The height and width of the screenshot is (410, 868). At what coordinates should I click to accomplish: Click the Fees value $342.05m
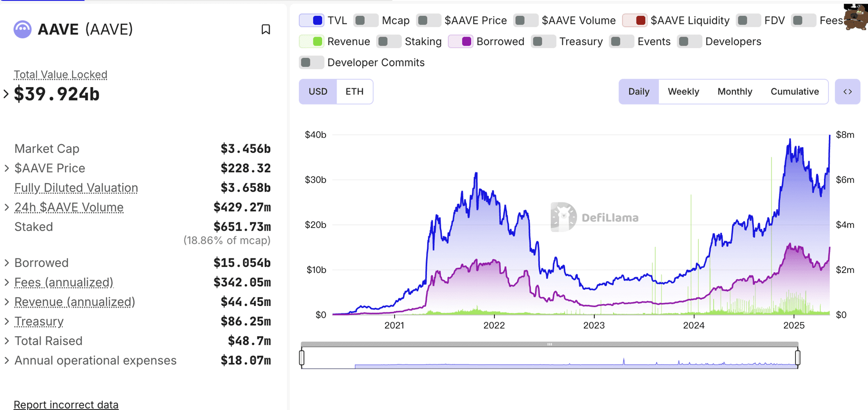coord(242,282)
